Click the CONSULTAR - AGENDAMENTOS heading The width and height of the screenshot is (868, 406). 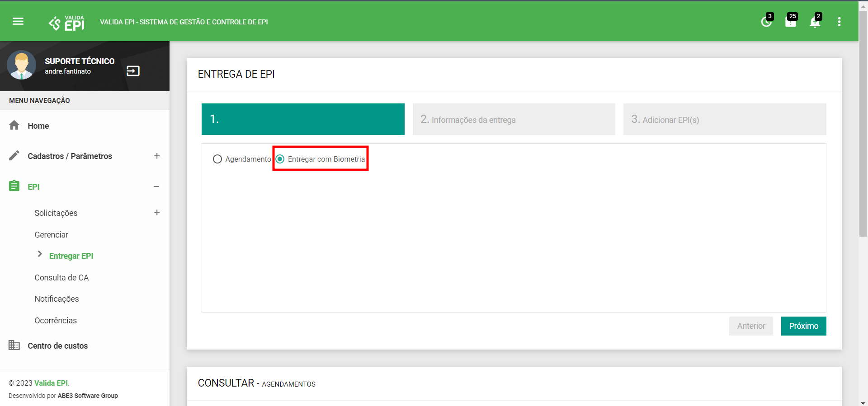point(257,383)
